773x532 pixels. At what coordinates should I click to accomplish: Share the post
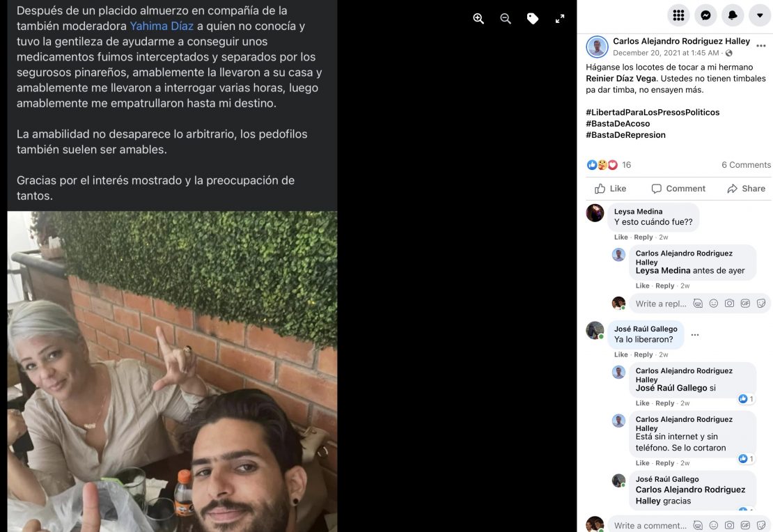pos(747,188)
